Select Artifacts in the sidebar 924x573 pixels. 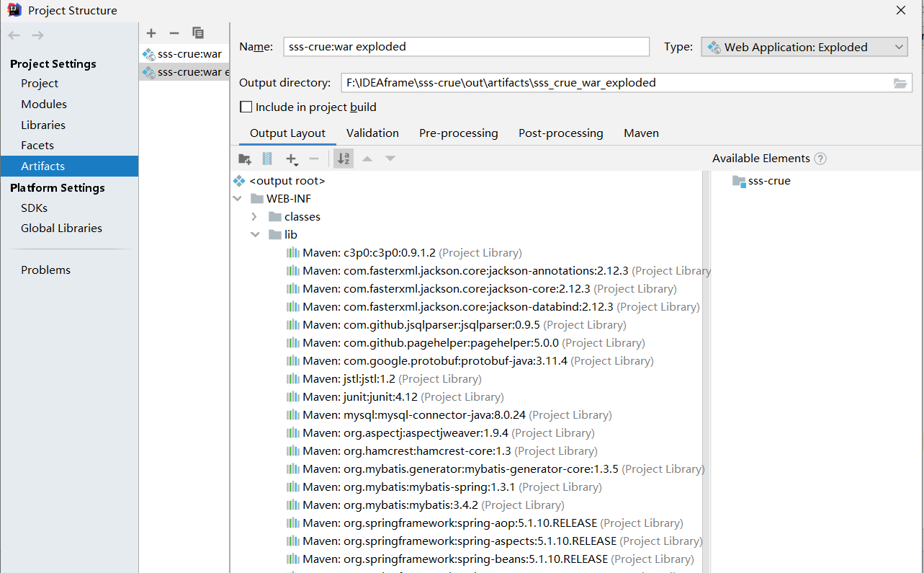click(69, 166)
